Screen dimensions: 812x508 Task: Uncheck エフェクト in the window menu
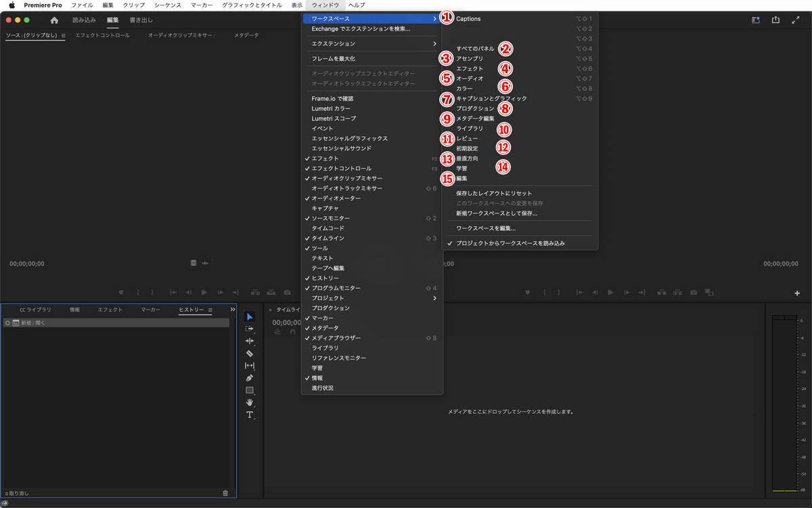[x=371, y=158]
